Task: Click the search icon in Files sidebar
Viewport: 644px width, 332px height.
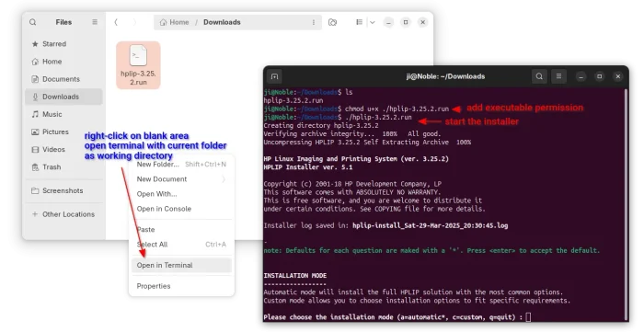Action: (x=33, y=22)
